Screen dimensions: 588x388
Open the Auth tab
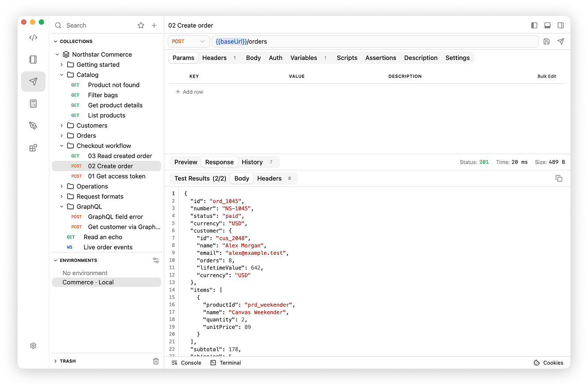pyautogui.click(x=276, y=58)
